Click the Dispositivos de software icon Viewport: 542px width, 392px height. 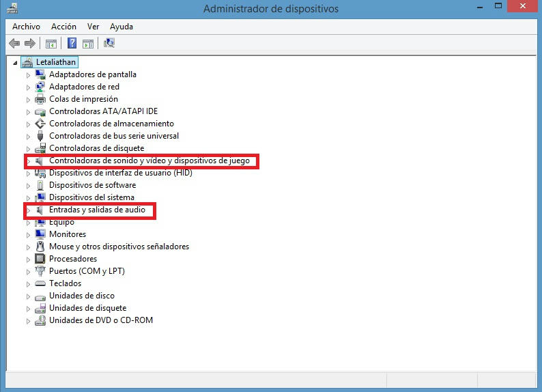40,185
